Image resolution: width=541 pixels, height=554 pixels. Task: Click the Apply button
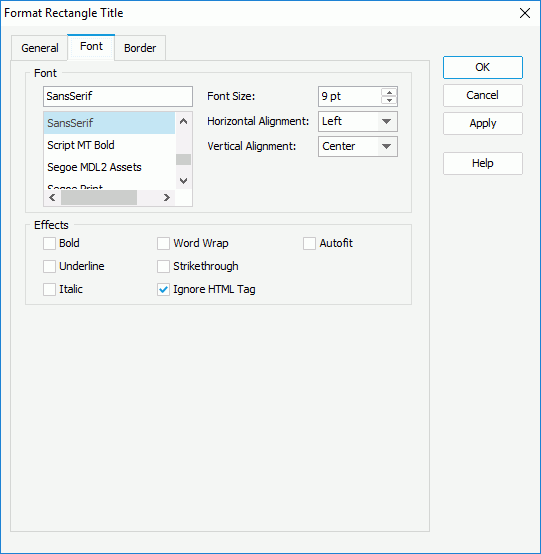[483, 123]
